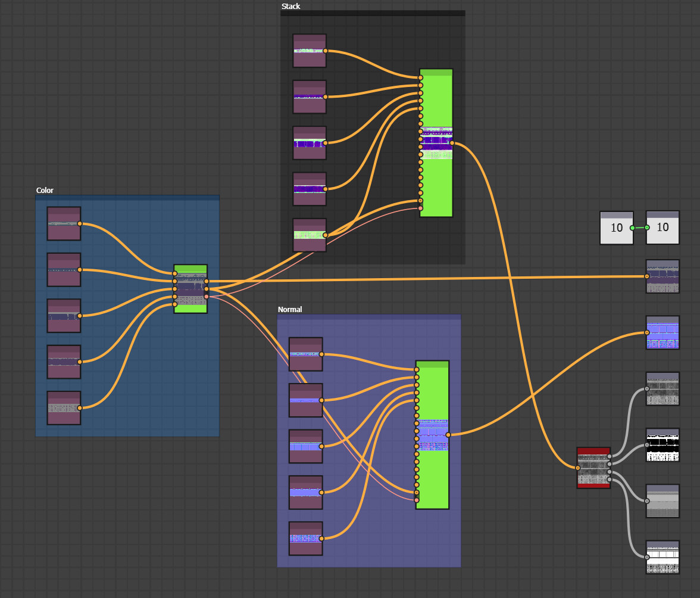Select the green merge node in the Color frame
Viewport: 700px width, 598px height.
click(189, 288)
